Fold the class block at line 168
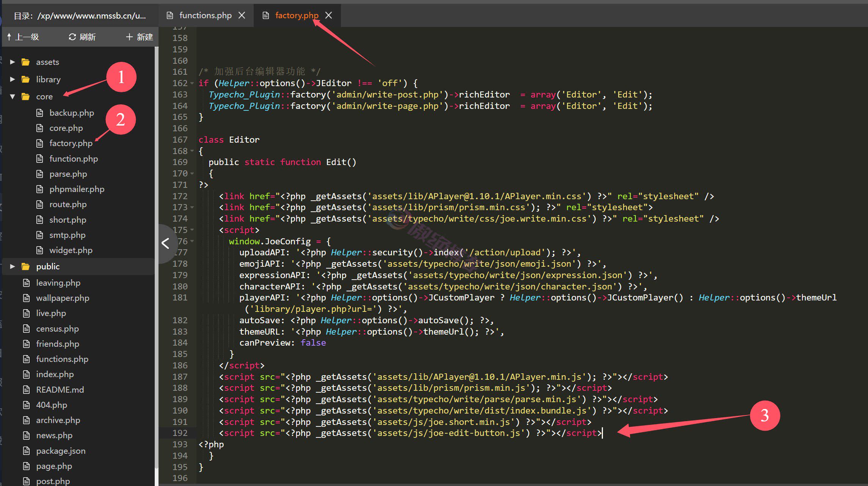This screenshot has width=868, height=486. [x=192, y=151]
